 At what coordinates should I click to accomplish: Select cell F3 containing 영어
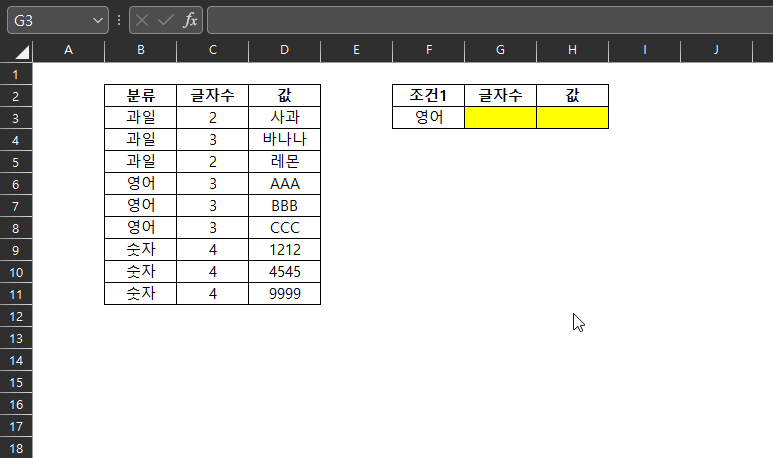tap(428, 118)
